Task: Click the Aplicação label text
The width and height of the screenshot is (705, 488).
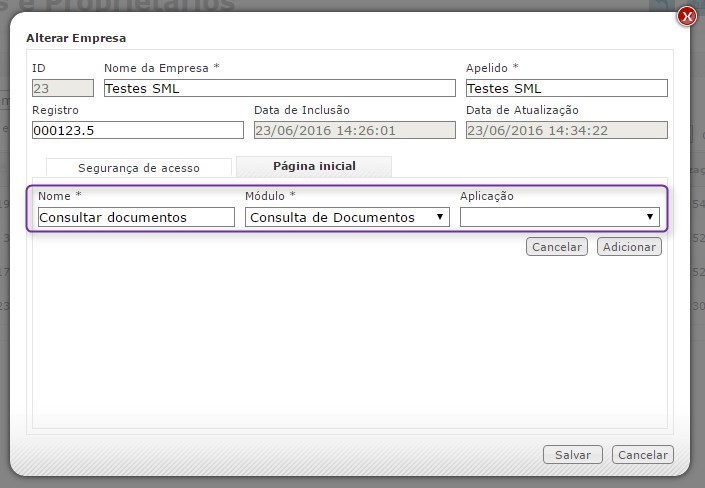Action: (487, 196)
